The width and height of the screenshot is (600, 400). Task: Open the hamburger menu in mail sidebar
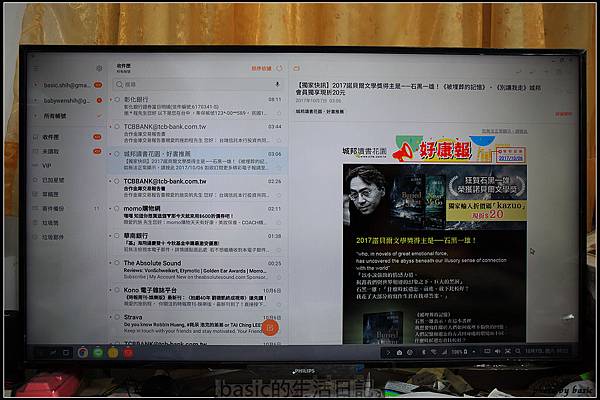(x=36, y=69)
